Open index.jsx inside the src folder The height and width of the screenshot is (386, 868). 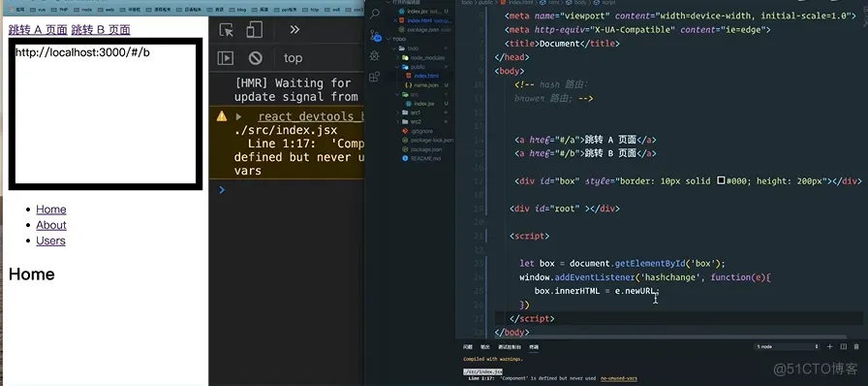tap(424, 103)
